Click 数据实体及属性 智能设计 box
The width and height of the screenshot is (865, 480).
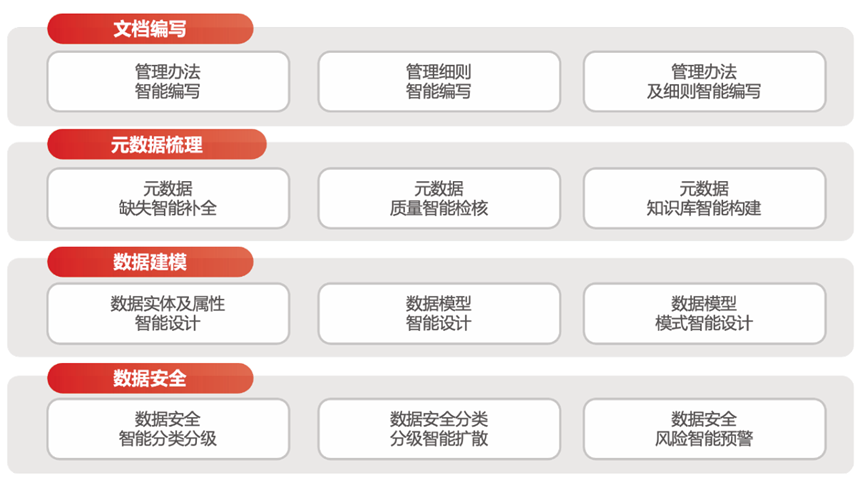coord(168,314)
